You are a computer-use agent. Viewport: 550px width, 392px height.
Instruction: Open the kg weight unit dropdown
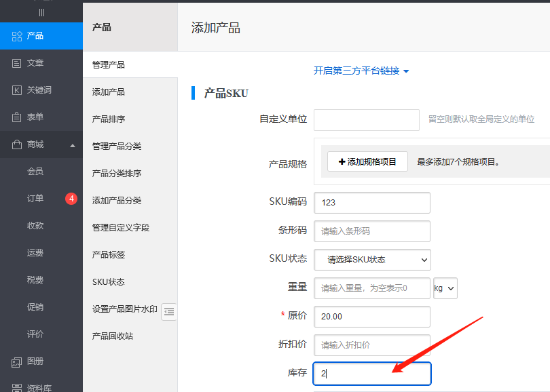(x=445, y=288)
